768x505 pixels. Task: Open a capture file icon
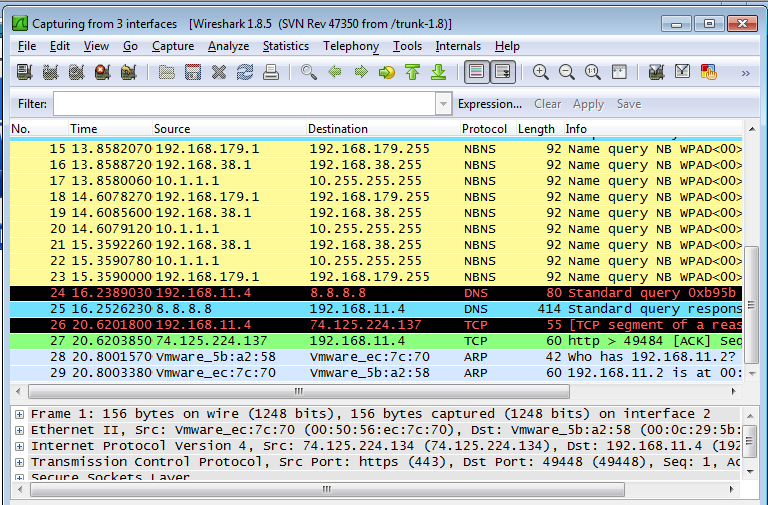[x=167, y=72]
